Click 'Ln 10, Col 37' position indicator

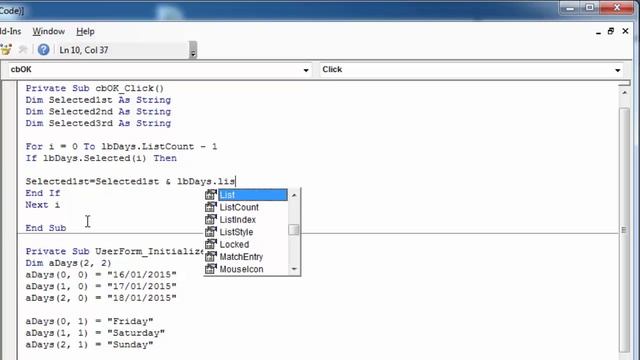[84, 50]
